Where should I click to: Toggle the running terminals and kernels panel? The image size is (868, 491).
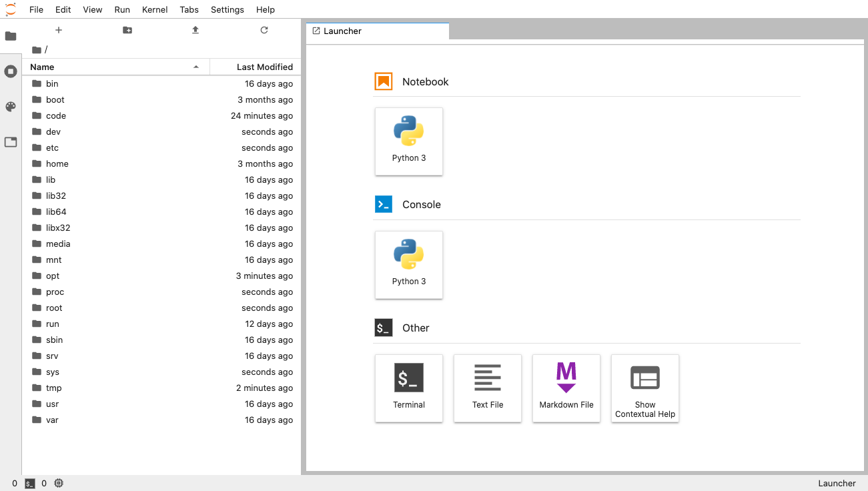tap(10, 71)
